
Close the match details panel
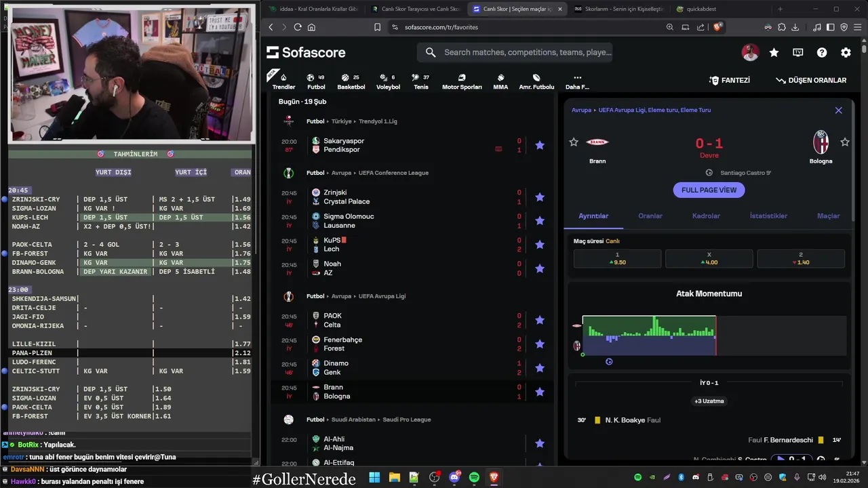(838, 110)
